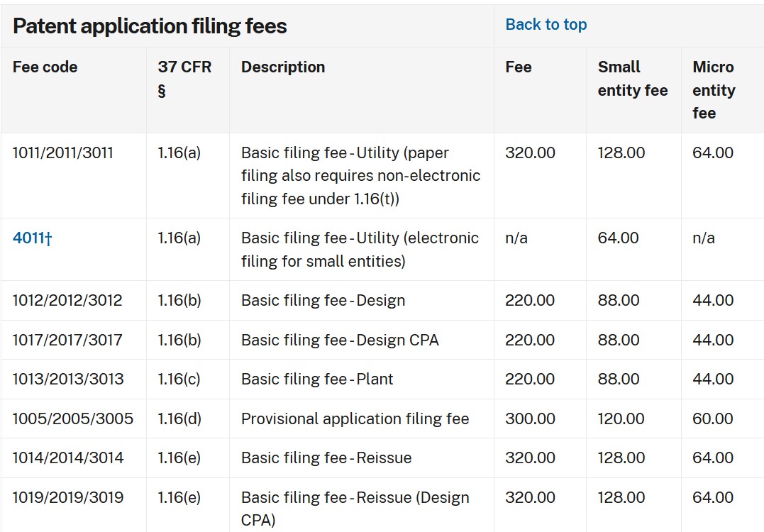Click the 1.16(c) CFR section cell
Screen dimensions: 764x532
(x=179, y=379)
